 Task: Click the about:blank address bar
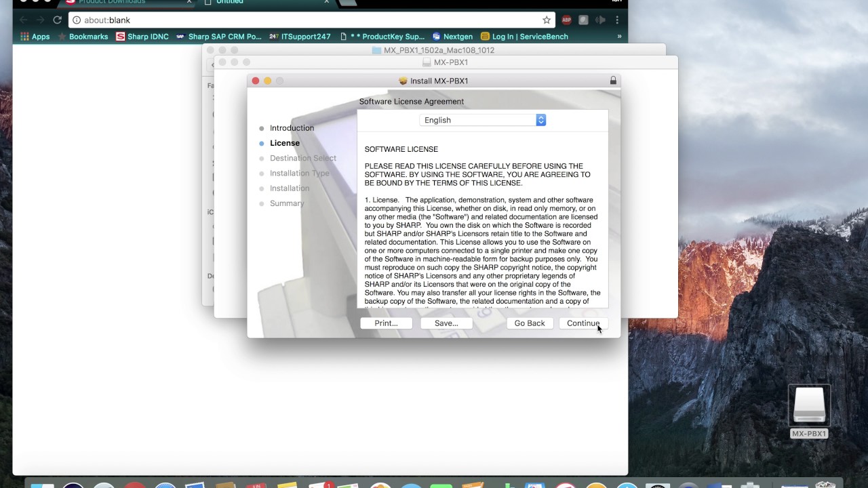[x=312, y=20]
